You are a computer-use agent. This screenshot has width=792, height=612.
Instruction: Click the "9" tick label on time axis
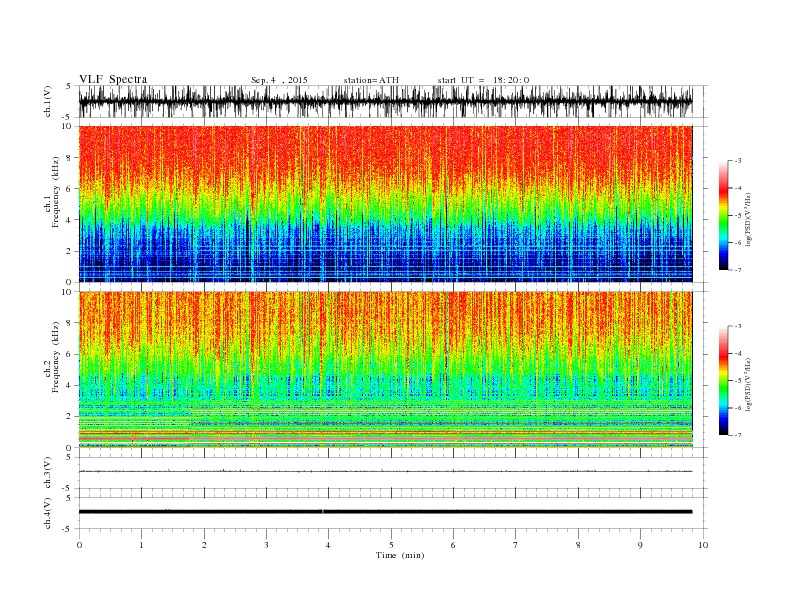[640, 545]
